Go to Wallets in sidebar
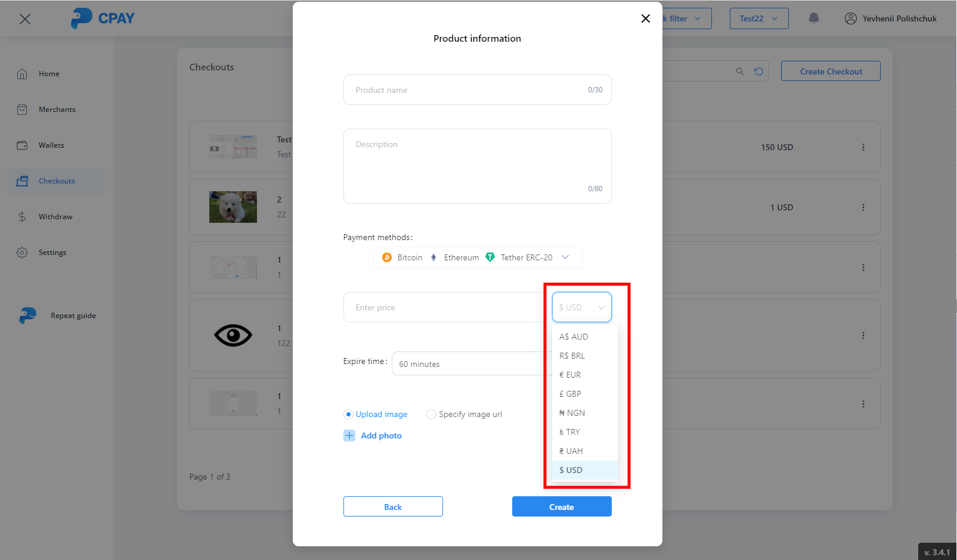The image size is (957, 560). point(51,145)
